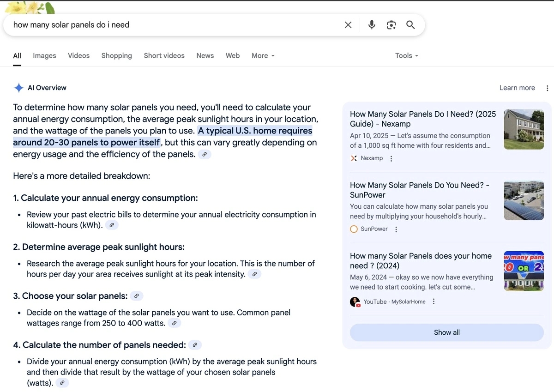Image resolution: width=554 pixels, height=392 pixels.
Task: Open the SunPower solar roof thumbnail
Action: click(x=524, y=200)
